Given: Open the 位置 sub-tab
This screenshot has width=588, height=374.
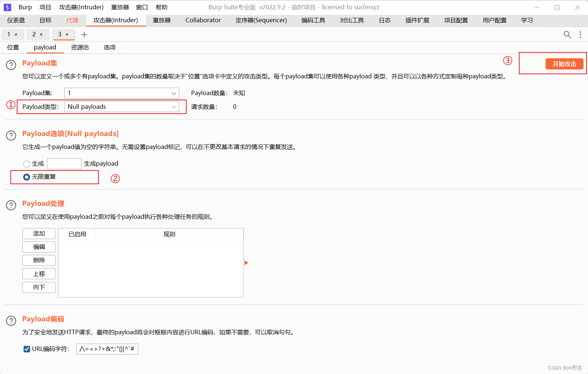Looking at the screenshot, I should pos(13,48).
